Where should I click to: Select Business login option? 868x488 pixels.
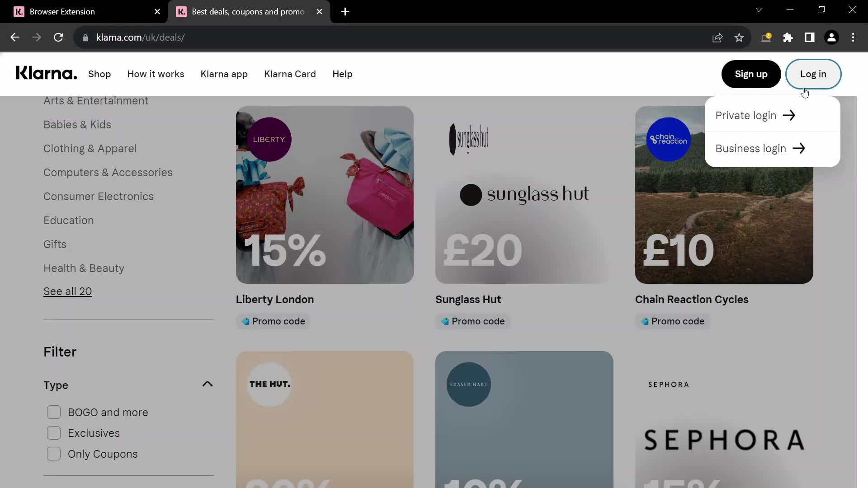tap(760, 148)
